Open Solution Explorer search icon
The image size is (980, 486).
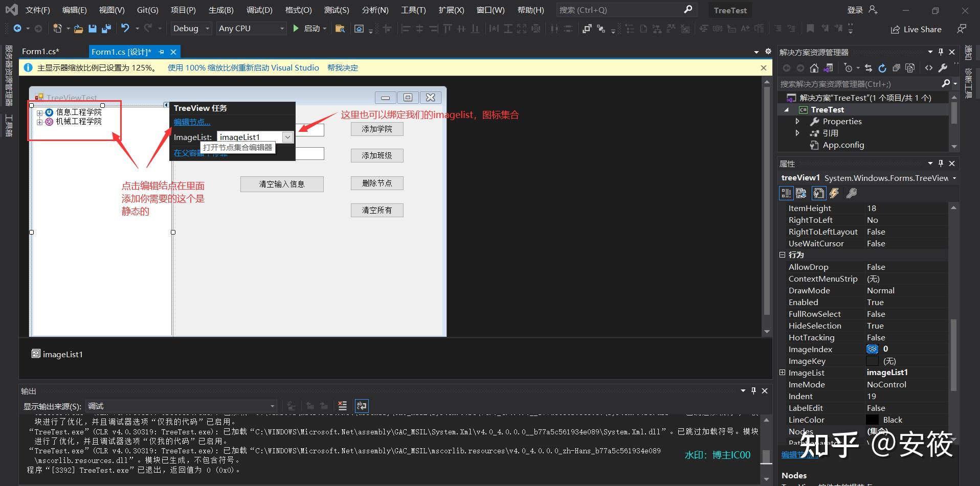947,83
